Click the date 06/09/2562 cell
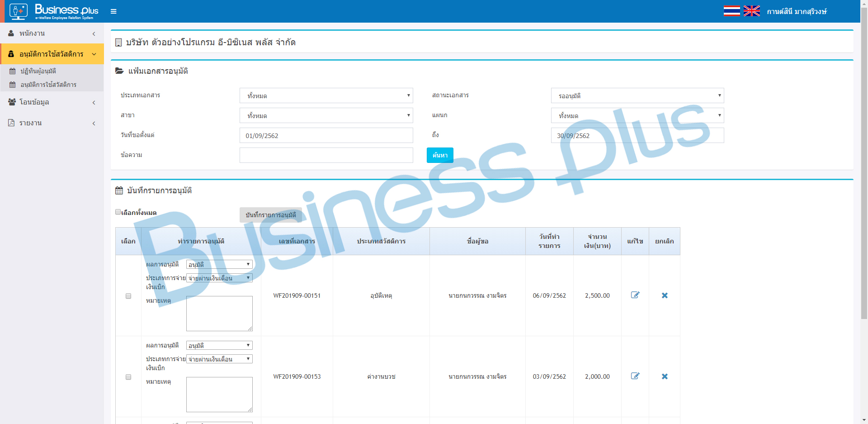The image size is (868, 424). 549,295
